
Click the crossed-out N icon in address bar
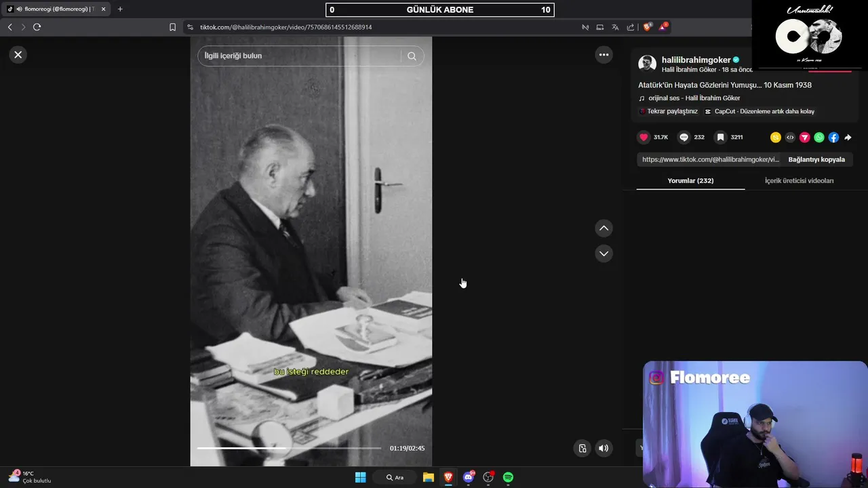pos(585,27)
